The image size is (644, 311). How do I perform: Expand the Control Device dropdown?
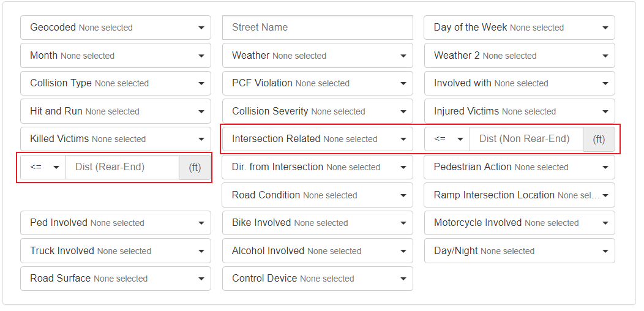tap(317, 279)
